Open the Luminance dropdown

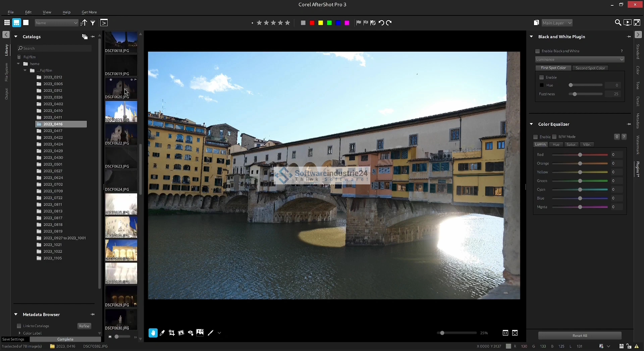[580, 59]
